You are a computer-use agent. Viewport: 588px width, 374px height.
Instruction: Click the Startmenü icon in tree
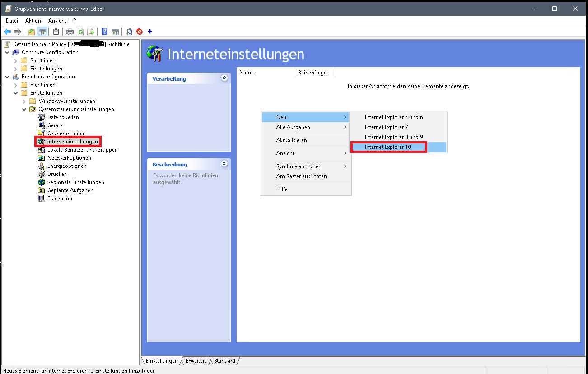pos(42,199)
